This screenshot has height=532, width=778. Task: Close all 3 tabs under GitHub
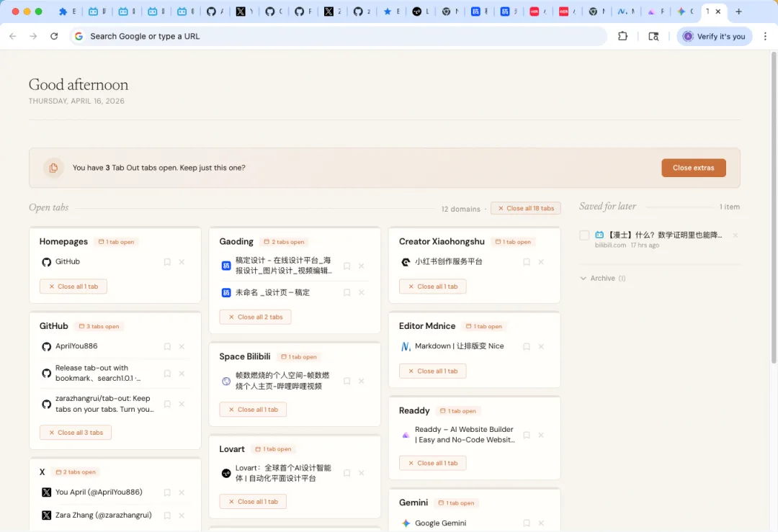point(76,433)
